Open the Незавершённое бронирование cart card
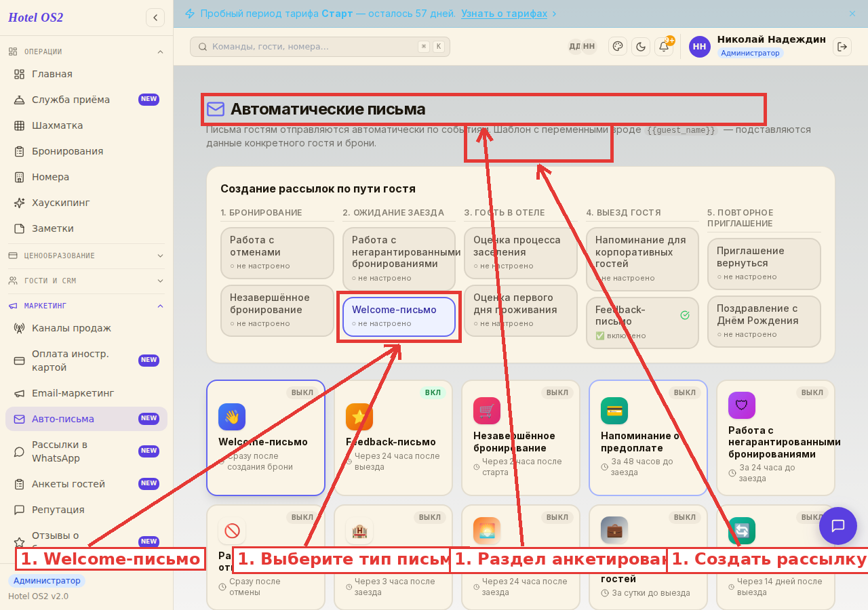Image resolution: width=868 pixels, height=610 pixels. click(x=521, y=438)
